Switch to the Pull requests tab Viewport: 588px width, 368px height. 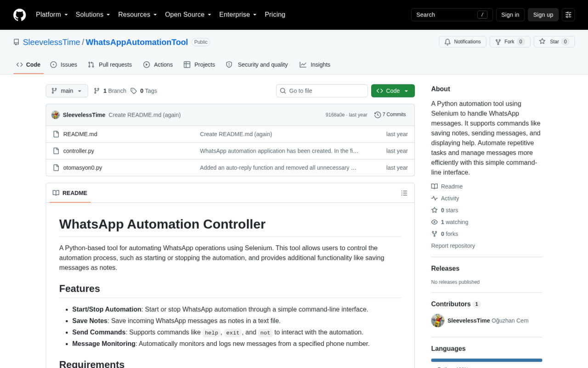point(110,65)
